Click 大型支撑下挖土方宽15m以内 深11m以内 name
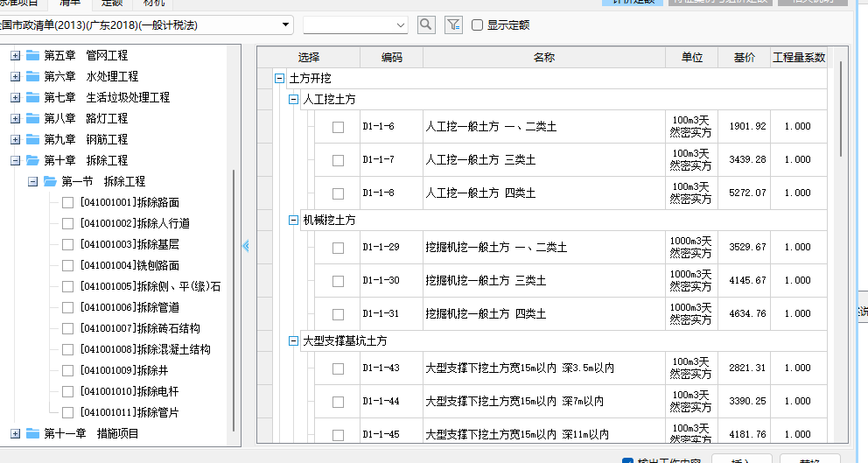The image size is (868, 463). click(x=517, y=435)
